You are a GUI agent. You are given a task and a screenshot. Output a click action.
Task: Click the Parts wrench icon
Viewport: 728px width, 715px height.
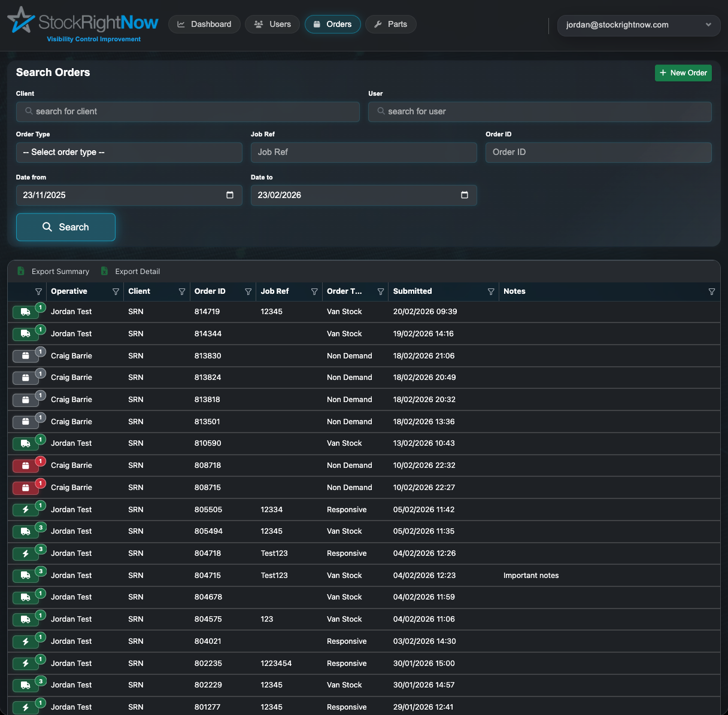377,24
